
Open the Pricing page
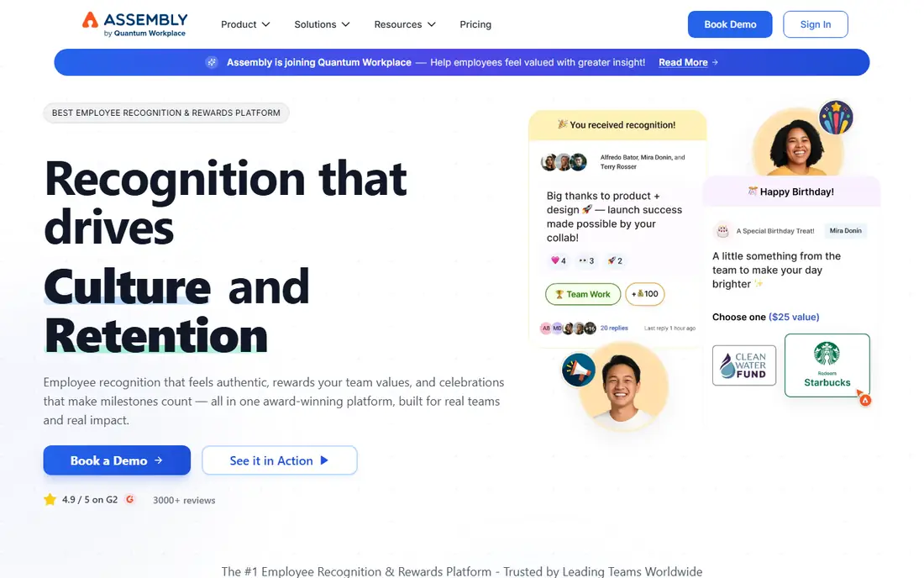tap(475, 24)
